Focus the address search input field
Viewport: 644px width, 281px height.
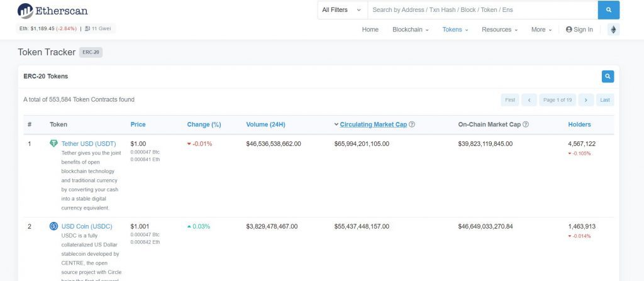click(482, 10)
